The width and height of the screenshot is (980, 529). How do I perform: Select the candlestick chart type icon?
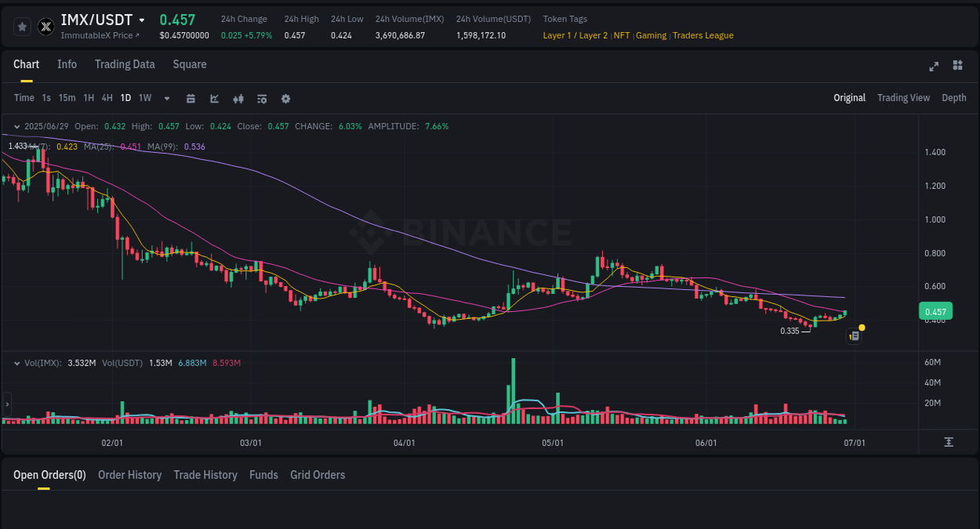[238, 98]
